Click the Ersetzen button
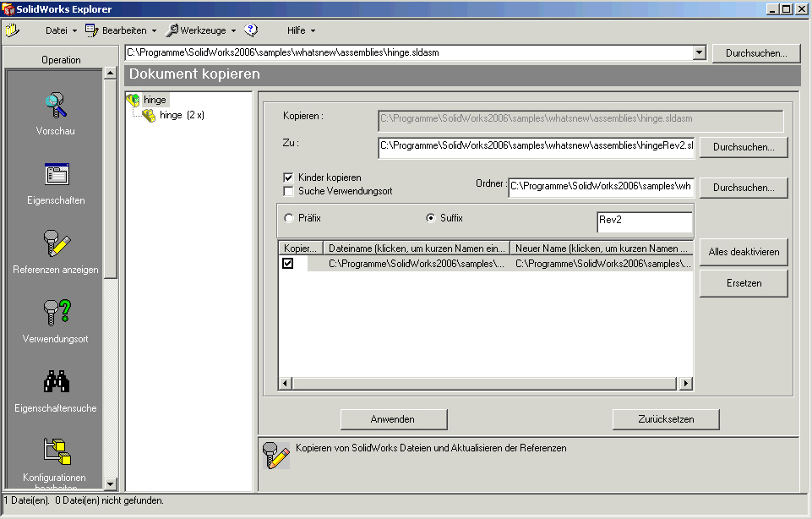 point(744,283)
